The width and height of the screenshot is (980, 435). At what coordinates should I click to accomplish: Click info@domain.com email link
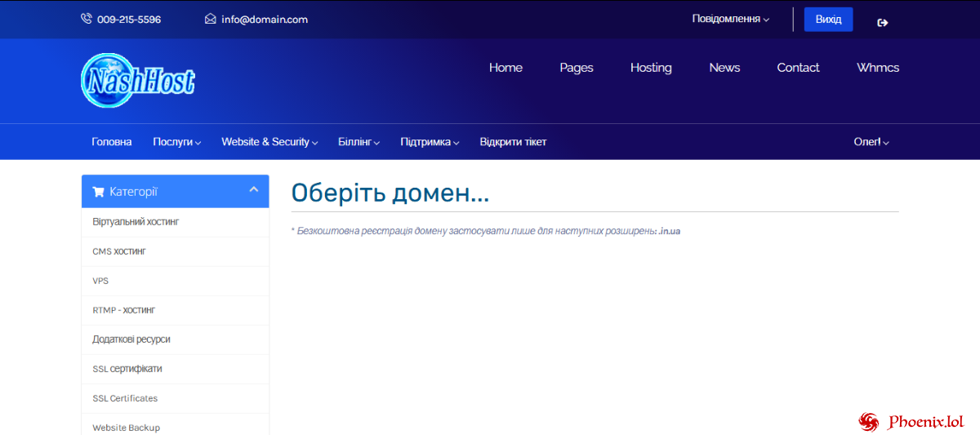coord(265,20)
